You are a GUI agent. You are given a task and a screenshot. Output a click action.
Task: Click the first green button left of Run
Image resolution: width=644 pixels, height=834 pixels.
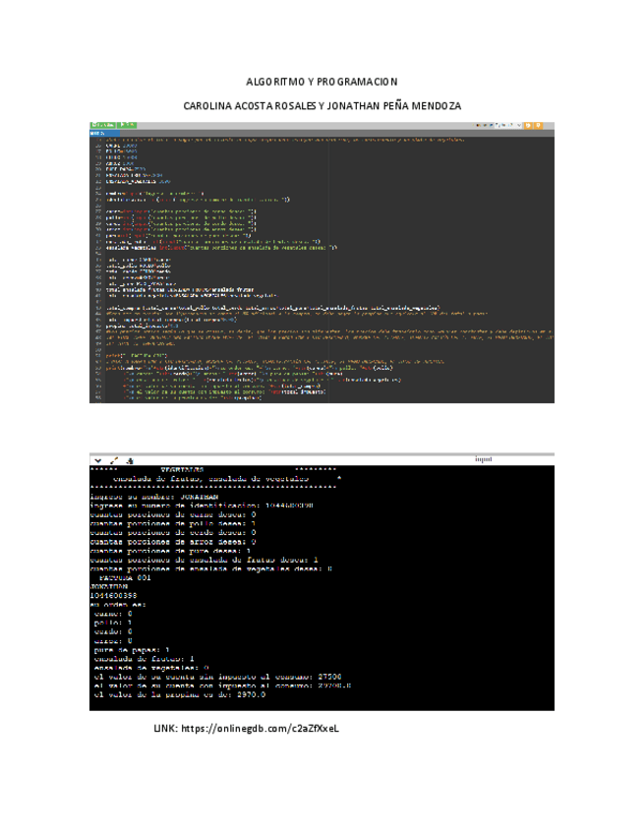(x=103, y=125)
